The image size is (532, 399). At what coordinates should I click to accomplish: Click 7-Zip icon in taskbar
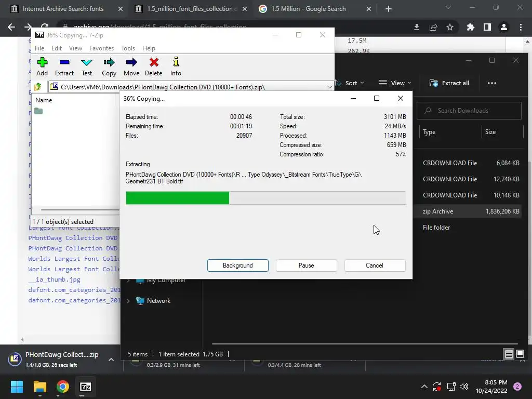click(86, 387)
